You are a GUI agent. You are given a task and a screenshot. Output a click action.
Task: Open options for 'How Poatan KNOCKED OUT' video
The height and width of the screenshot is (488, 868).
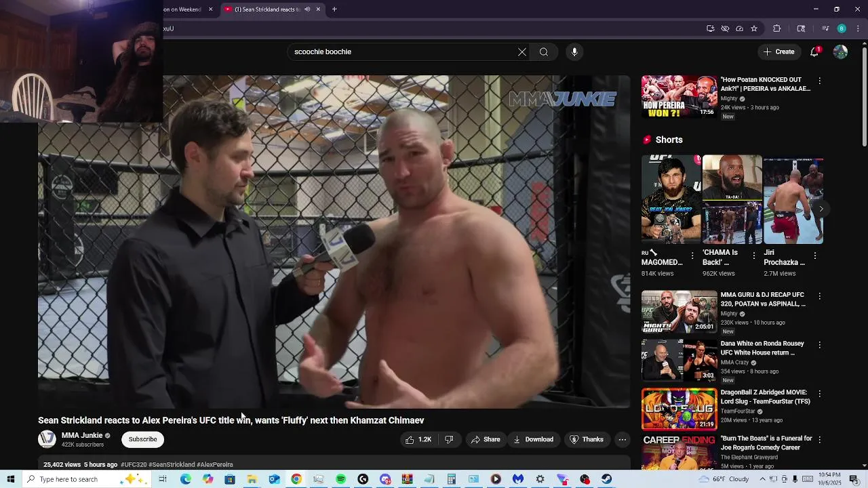tap(819, 81)
